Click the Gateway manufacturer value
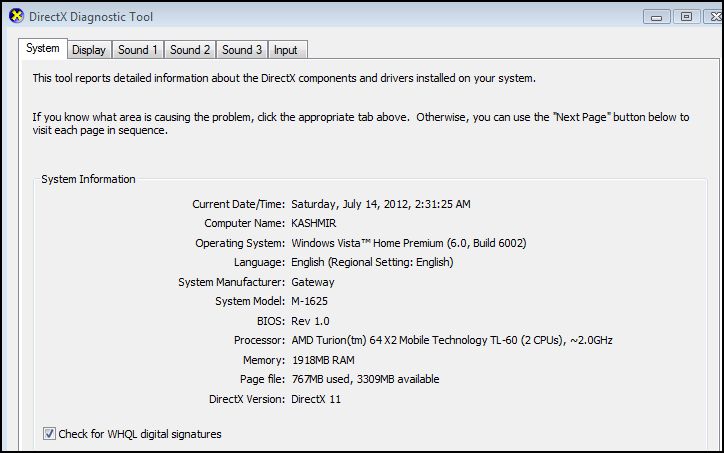The height and width of the screenshot is (453, 724). pos(313,282)
